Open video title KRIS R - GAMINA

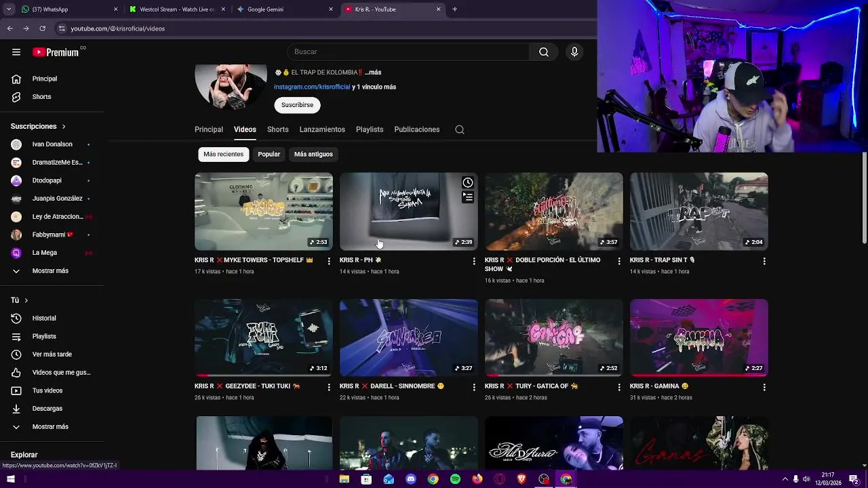(x=659, y=386)
